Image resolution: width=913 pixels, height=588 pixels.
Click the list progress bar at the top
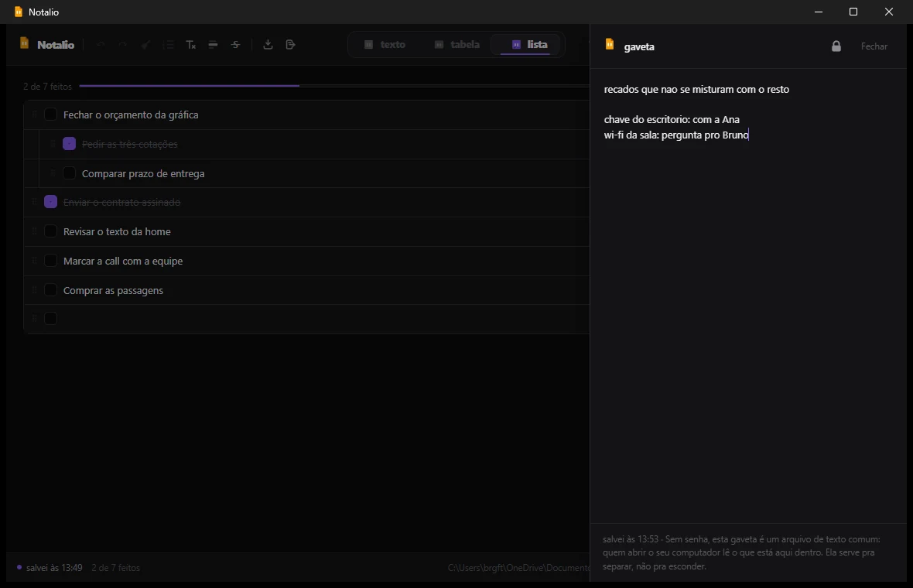coord(334,86)
